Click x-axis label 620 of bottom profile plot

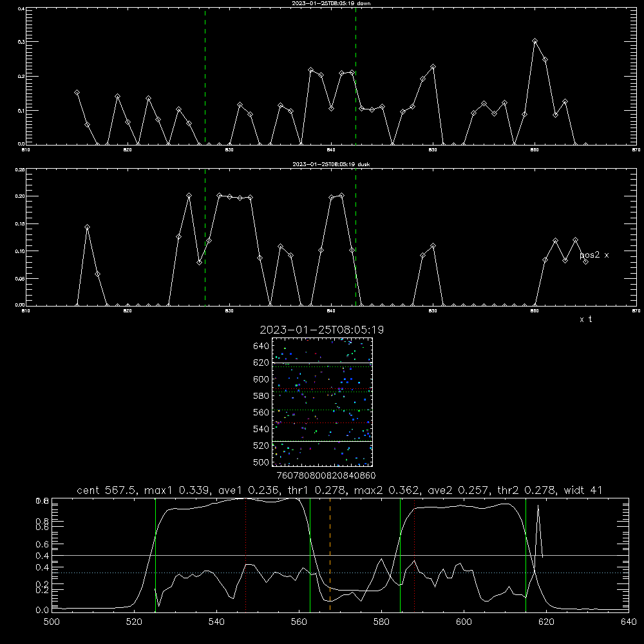point(546,622)
